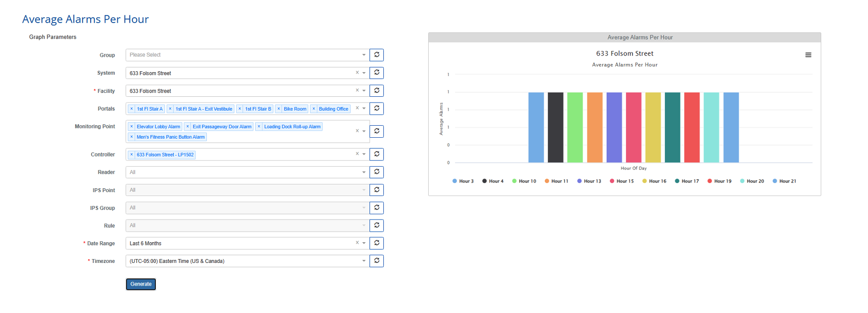
Task: Remove the Bike Room portal tag
Action: 279,109
